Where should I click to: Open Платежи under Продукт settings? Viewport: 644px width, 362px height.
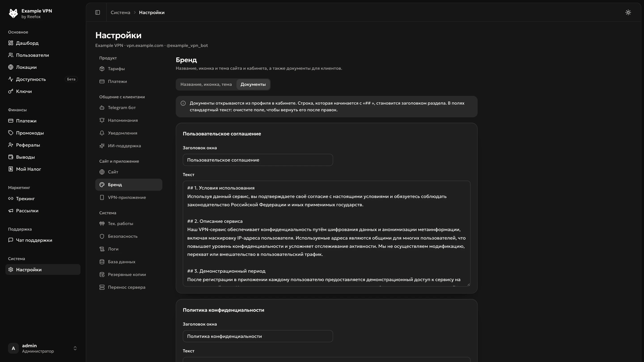[x=129, y=81]
